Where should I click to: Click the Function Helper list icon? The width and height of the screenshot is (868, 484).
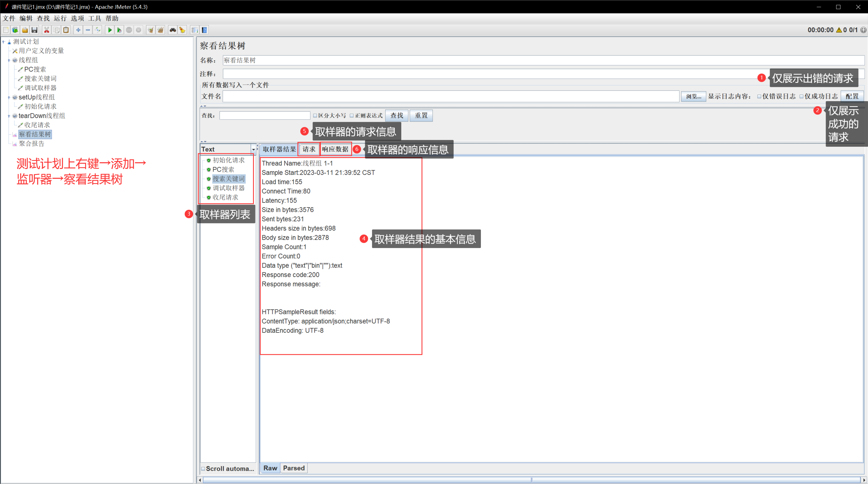[194, 30]
